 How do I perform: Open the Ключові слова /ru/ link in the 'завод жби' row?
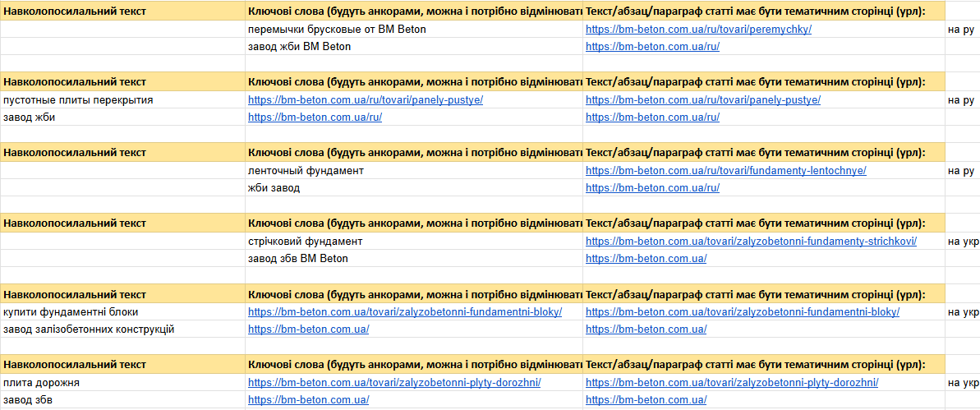[315, 117]
